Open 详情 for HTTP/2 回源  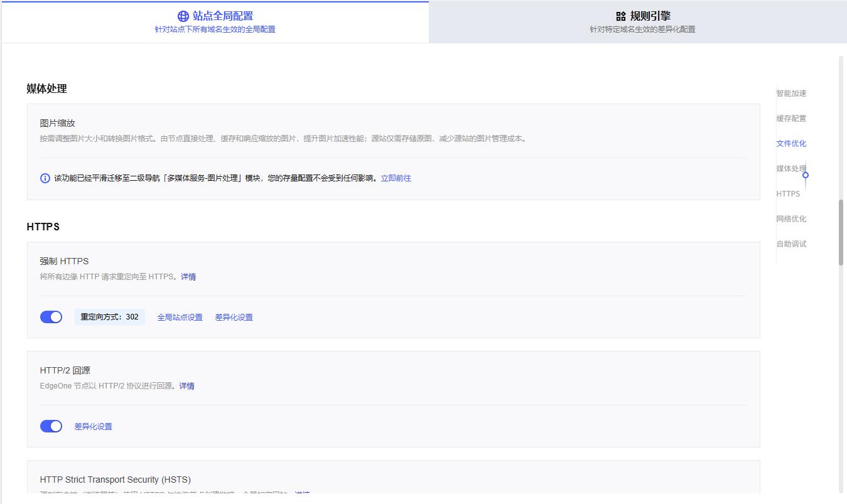point(186,386)
